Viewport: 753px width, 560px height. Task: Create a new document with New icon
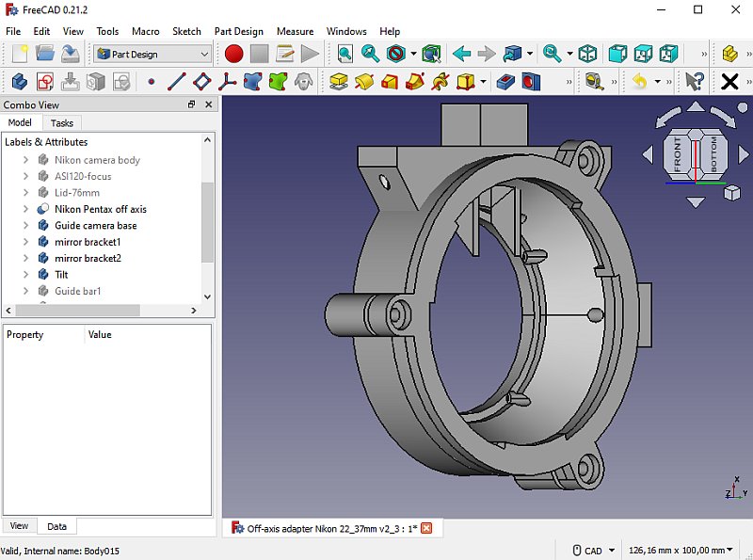click(x=20, y=54)
